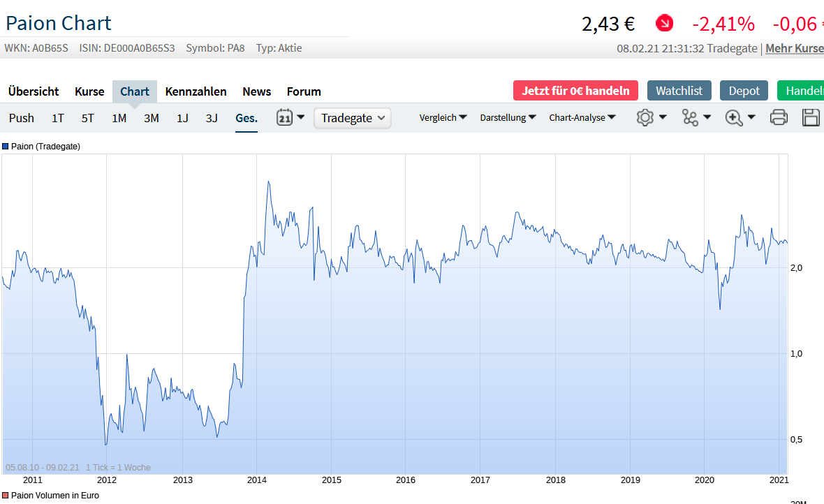Viewport: 824px width, 504px height.
Task: Open chart settings gear icon
Action: [645, 117]
